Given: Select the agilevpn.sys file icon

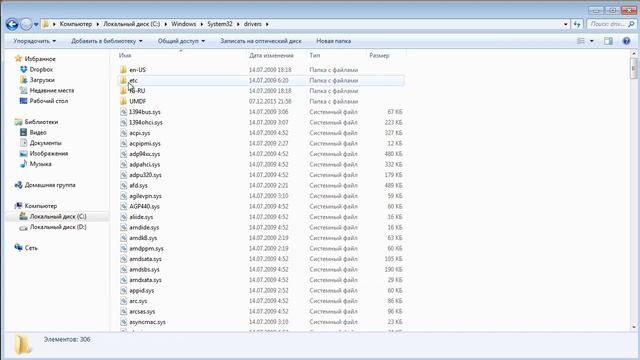Looking at the screenshot, I should 124,196.
